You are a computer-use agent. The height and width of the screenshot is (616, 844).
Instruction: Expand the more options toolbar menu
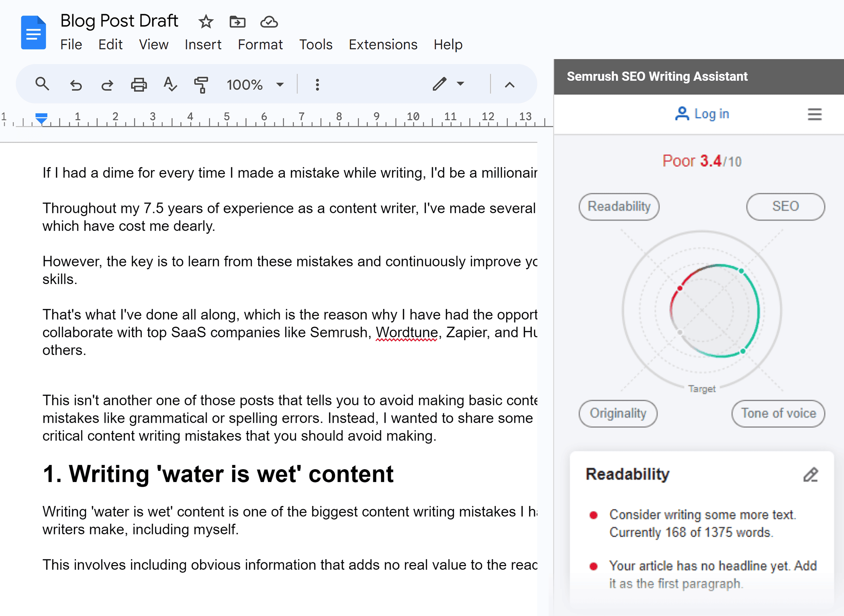[x=317, y=86]
